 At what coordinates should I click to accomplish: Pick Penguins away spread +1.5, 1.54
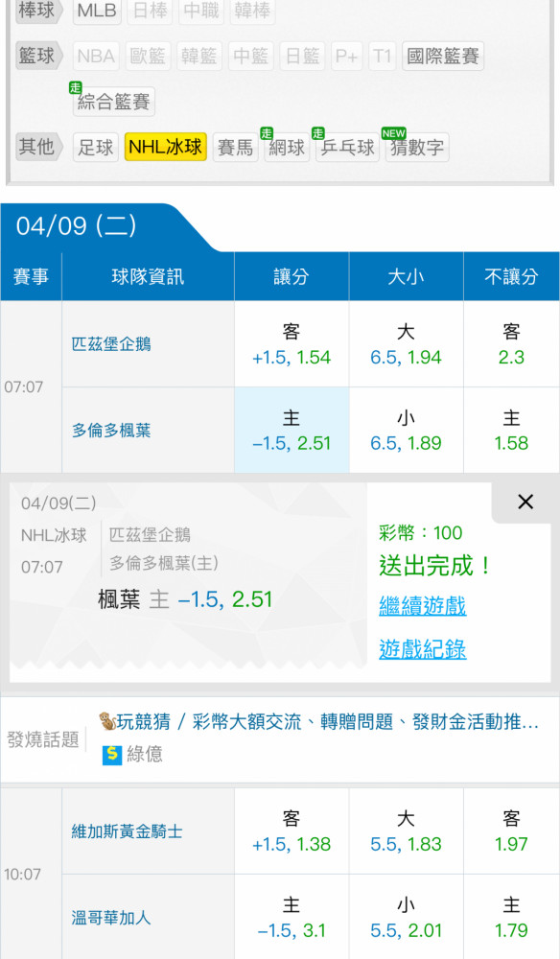[292, 344]
